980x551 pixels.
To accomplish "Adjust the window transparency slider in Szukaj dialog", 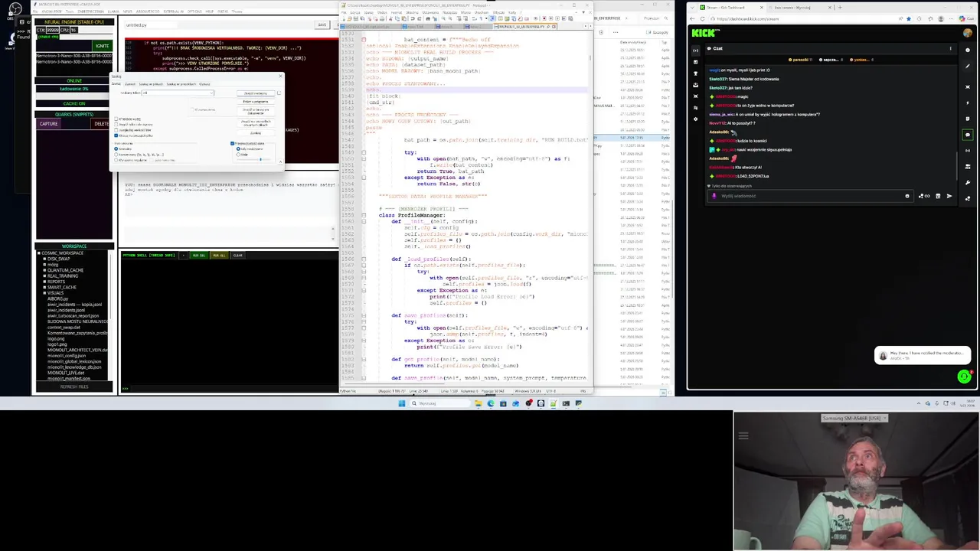I will pos(260,159).
